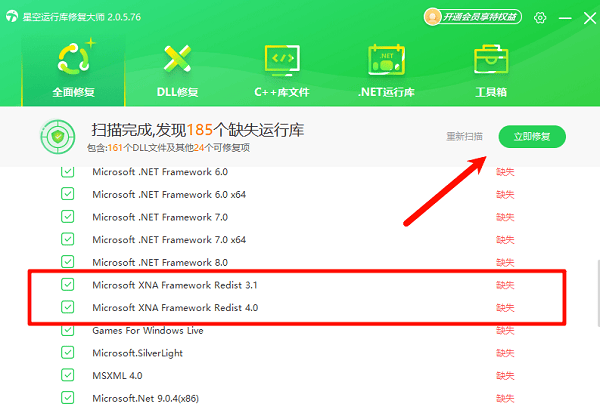600x413 pixels.
Task: Select the Microsoft .NET Framework 6.0 text
Action: click(x=160, y=172)
